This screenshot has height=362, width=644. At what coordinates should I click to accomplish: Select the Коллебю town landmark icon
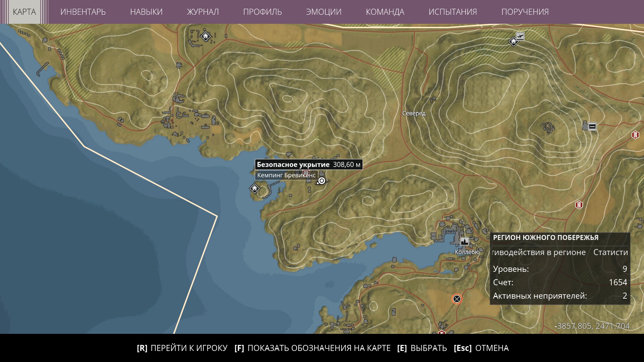465,241
